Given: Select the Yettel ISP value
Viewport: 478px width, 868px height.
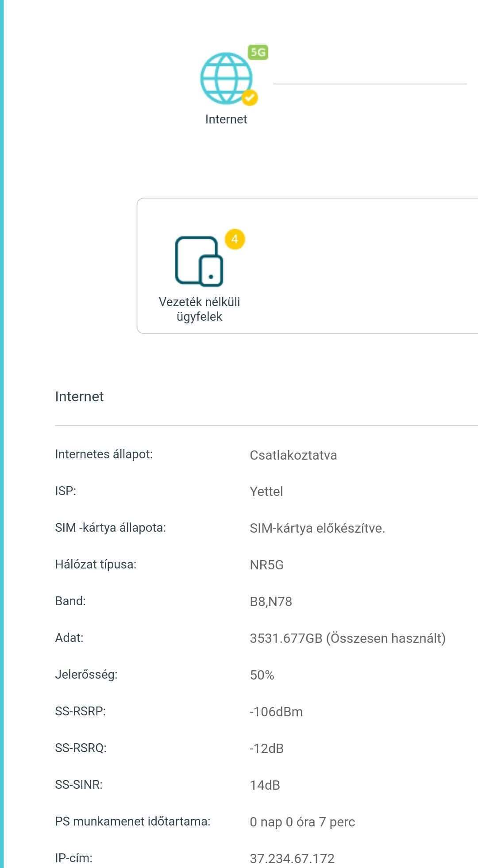Looking at the screenshot, I should pos(266,492).
